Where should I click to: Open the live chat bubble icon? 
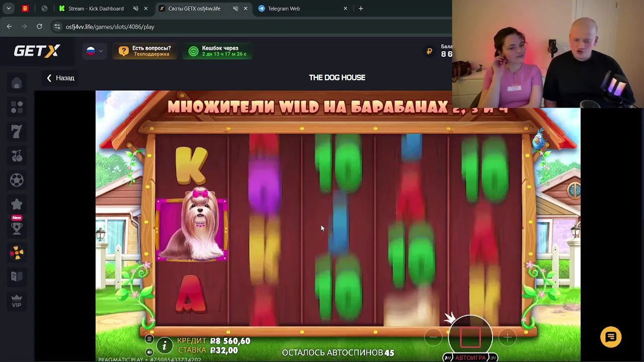point(611,337)
